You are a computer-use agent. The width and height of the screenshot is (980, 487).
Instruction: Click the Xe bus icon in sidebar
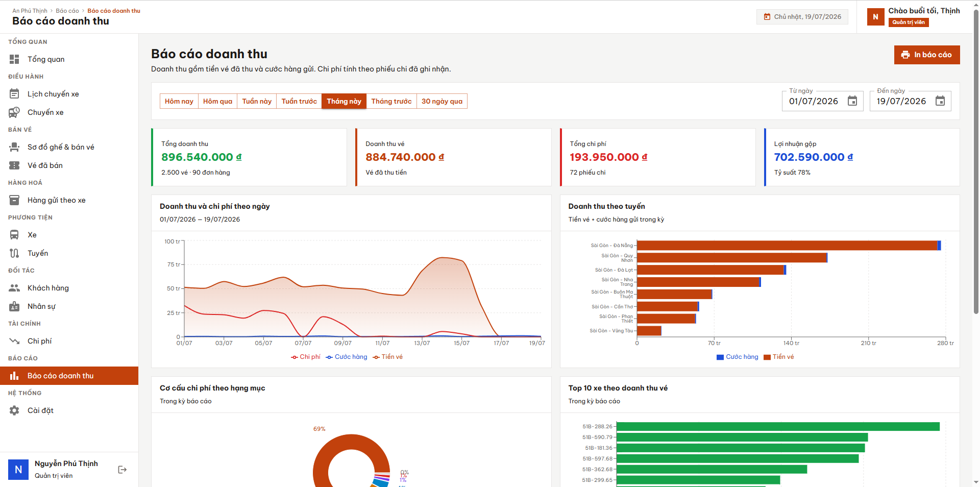14,235
